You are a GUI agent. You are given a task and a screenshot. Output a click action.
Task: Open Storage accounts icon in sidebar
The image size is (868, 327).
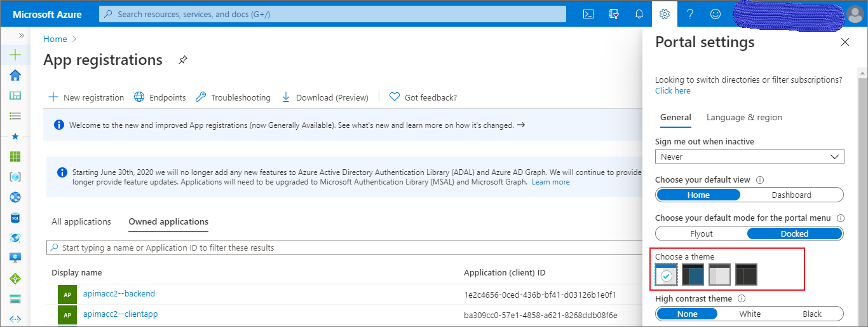tap(15, 299)
